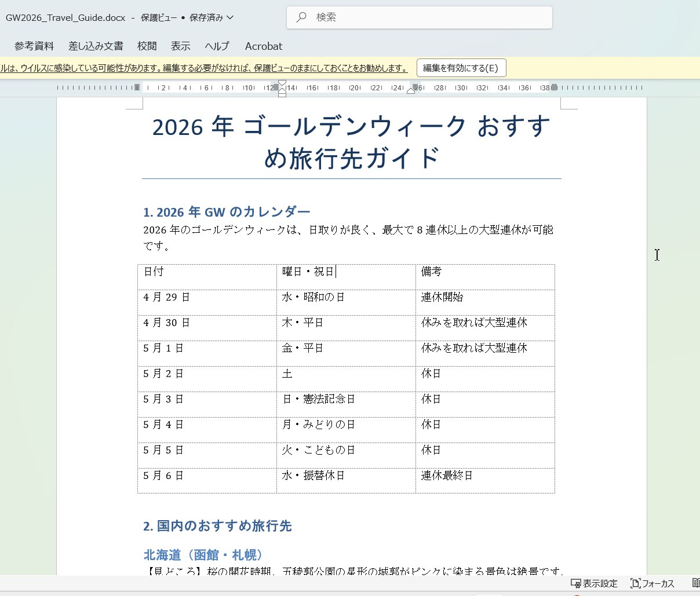The width and height of the screenshot is (700, 596).
Task: Select the 校閲 ribbon tab
Action: [147, 46]
